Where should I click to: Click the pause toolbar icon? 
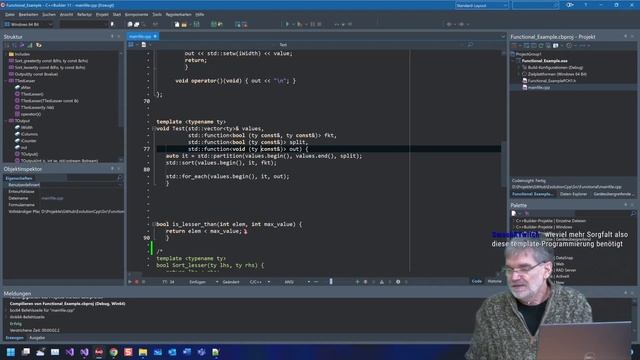[x=313, y=24]
